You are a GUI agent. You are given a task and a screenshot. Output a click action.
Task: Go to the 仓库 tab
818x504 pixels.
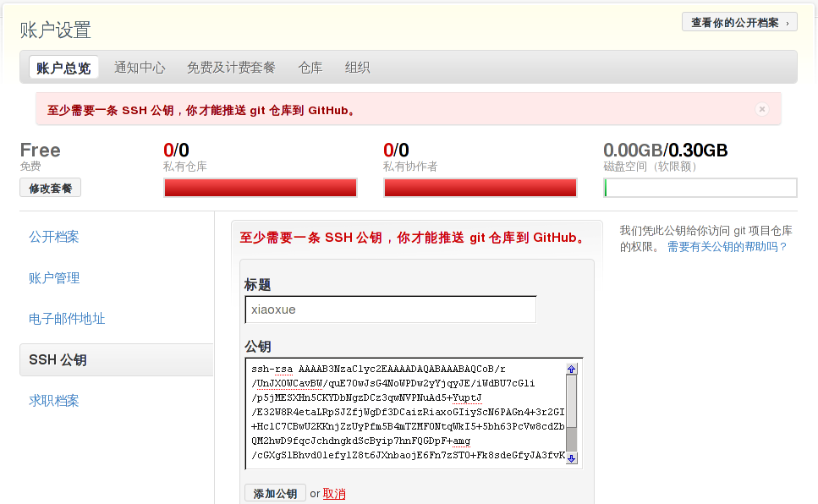coord(310,68)
